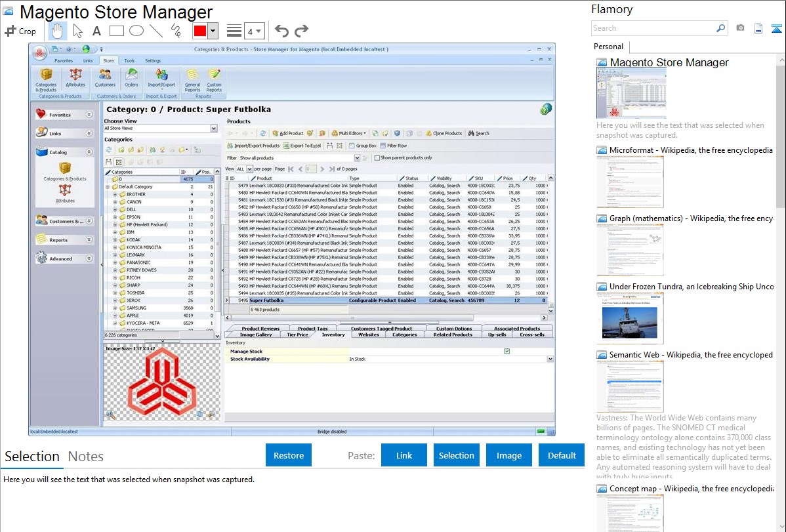786x532 pixels.
Task: Select the straight line tool
Action: [x=156, y=31]
